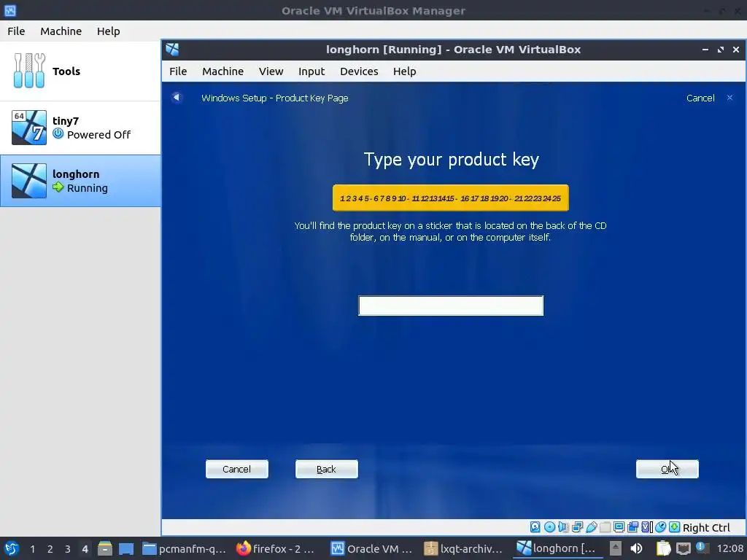Screen dimensions: 747x560
Task: Open the Help menu in VirtualBox Manager
Action: 108,31
